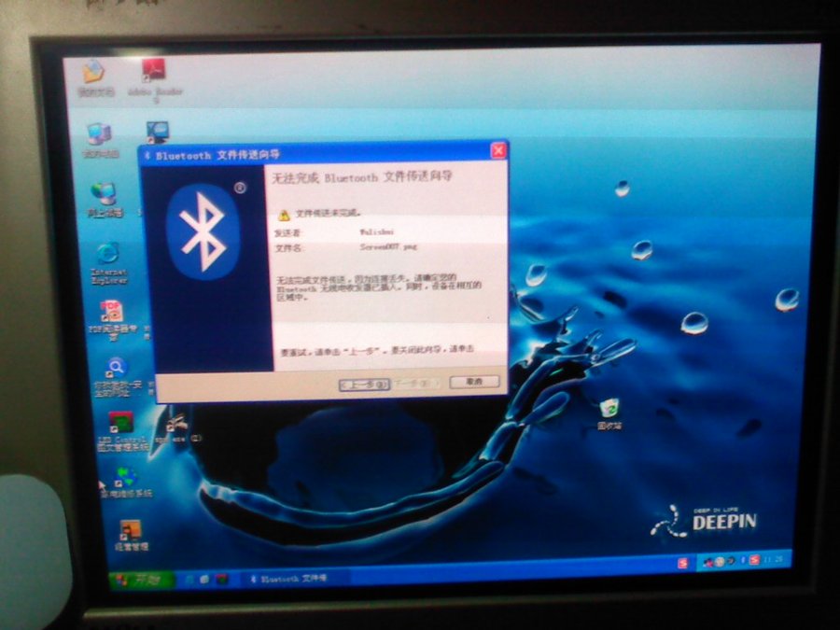The width and height of the screenshot is (840, 630).
Task: Open the PDF reader desktop shortcut
Action: click(x=111, y=313)
